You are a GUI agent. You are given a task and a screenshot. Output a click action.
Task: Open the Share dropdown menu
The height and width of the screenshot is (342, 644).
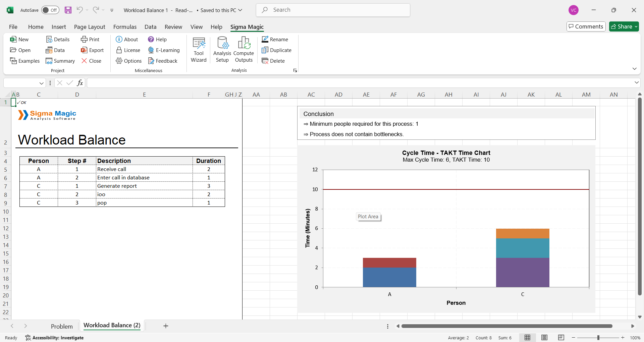(636, 26)
